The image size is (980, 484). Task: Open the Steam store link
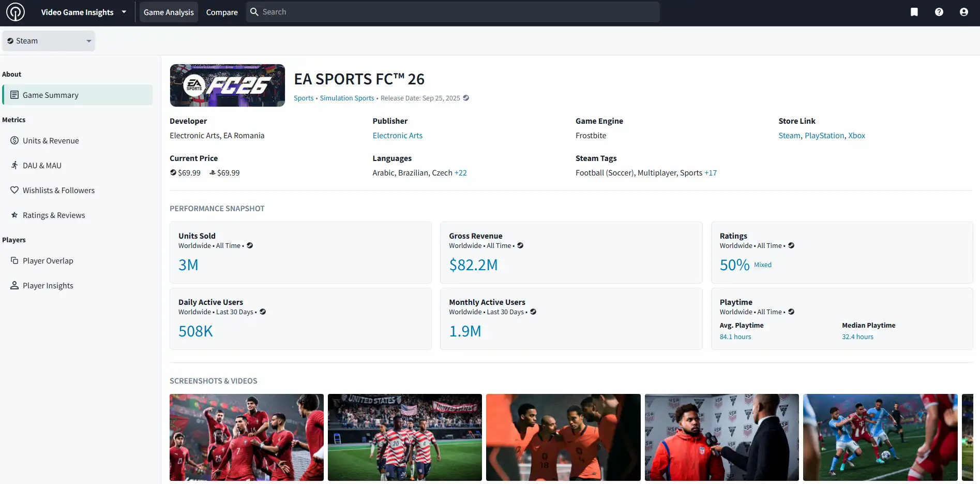pyautogui.click(x=789, y=136)
